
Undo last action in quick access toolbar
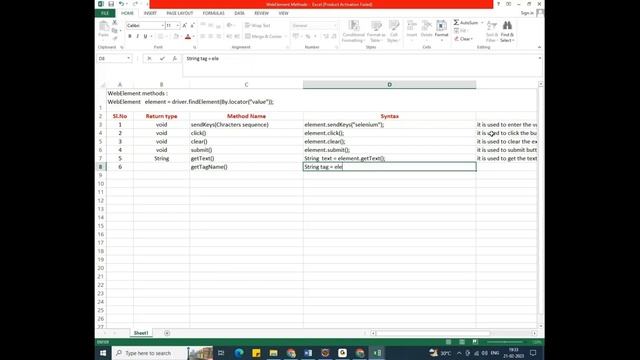pos(121,4)
